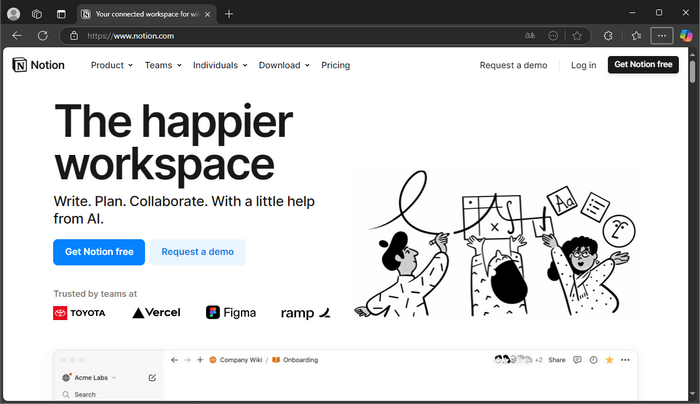The width and height of the screenshot is (700, 404).
Task: Open a new browser tab
Action: pos(229,14)
